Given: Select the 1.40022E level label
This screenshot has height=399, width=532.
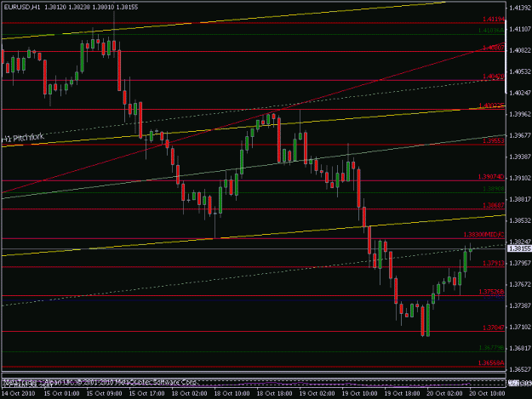Looking at the screenshot, I should pyautogui.click(x=491, y=105).
